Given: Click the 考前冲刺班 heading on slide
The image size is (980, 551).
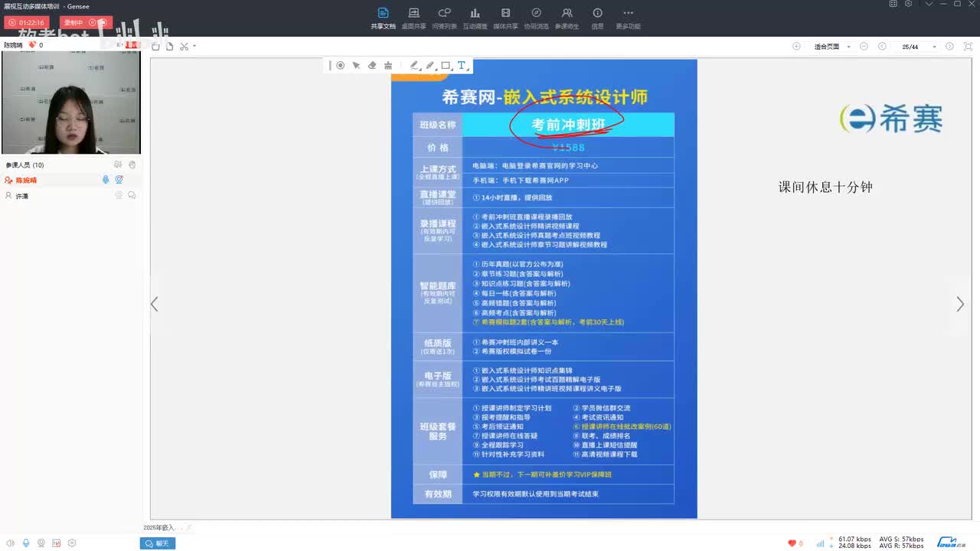Looking at the screenshot, I should [568, 124].
